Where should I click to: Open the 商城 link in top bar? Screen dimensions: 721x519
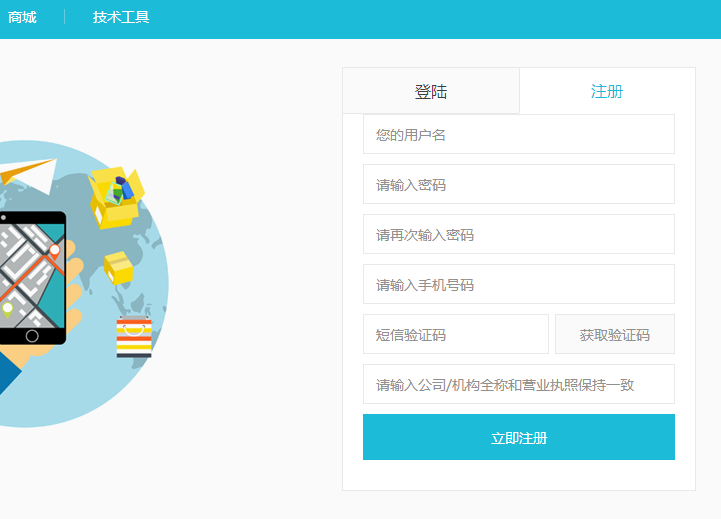(x=22, y=17)
